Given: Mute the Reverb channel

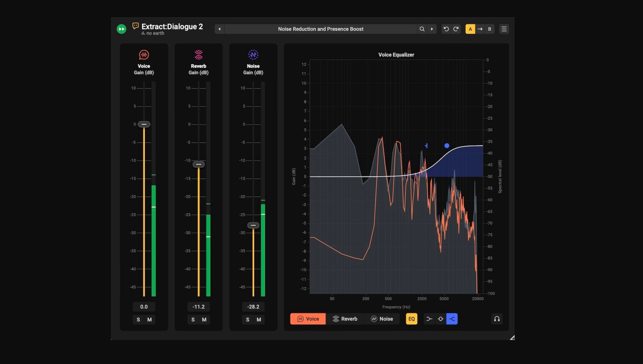Looking at the screenshot, I should pyautogui.click(x=204, y=320).
